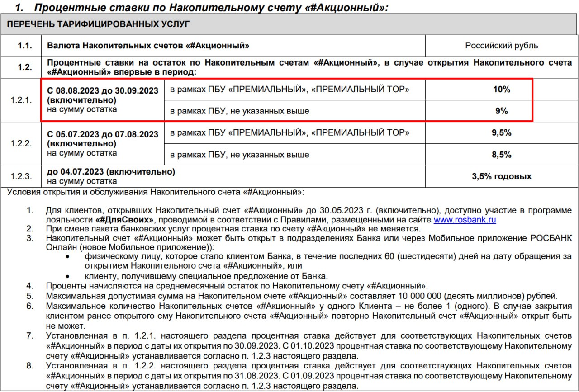The image size is (579, 392).
Task: Click the "3,5% годовых" rate value
Action: click(x=502, y=176)
